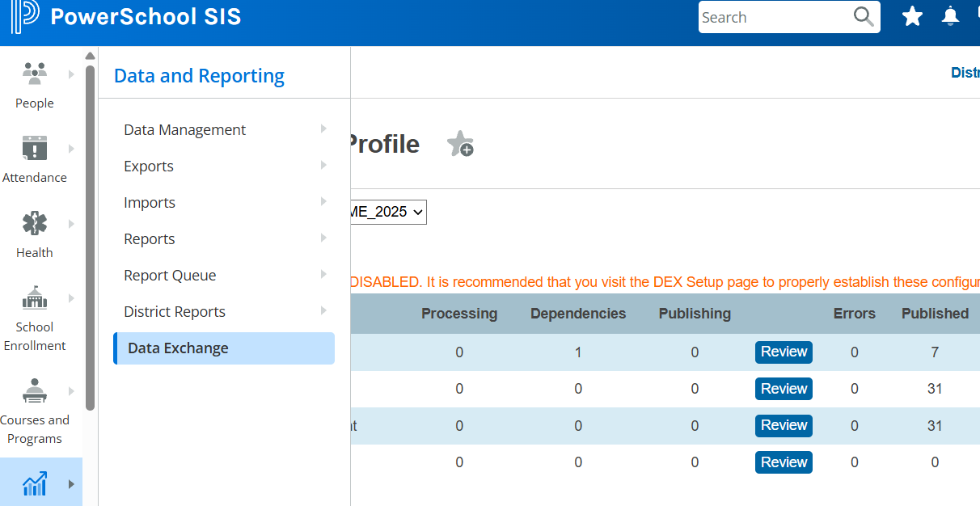Click the search magnifier icon
The image size is (980, 506).
pos(864,17)
